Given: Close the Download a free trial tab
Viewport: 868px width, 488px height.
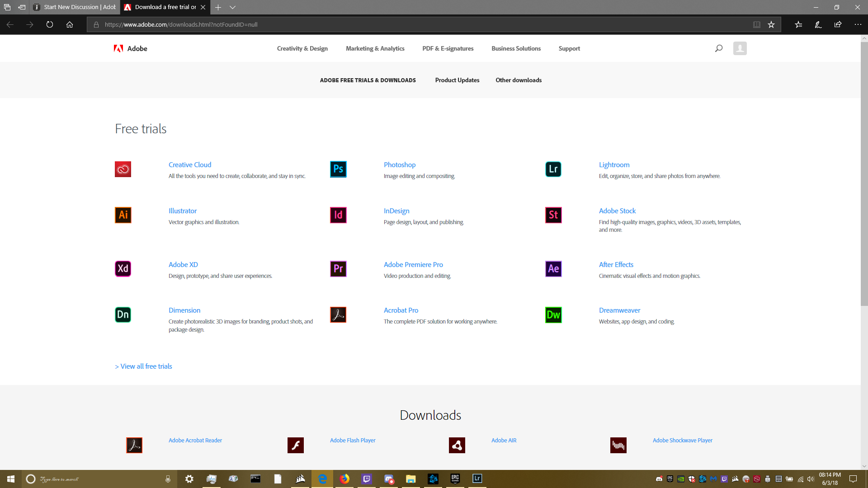Looking at the screenshot, I should (203, 7).
